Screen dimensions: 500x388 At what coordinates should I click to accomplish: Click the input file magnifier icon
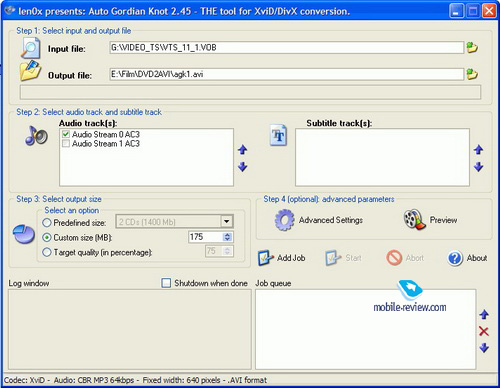pos(30,48)
